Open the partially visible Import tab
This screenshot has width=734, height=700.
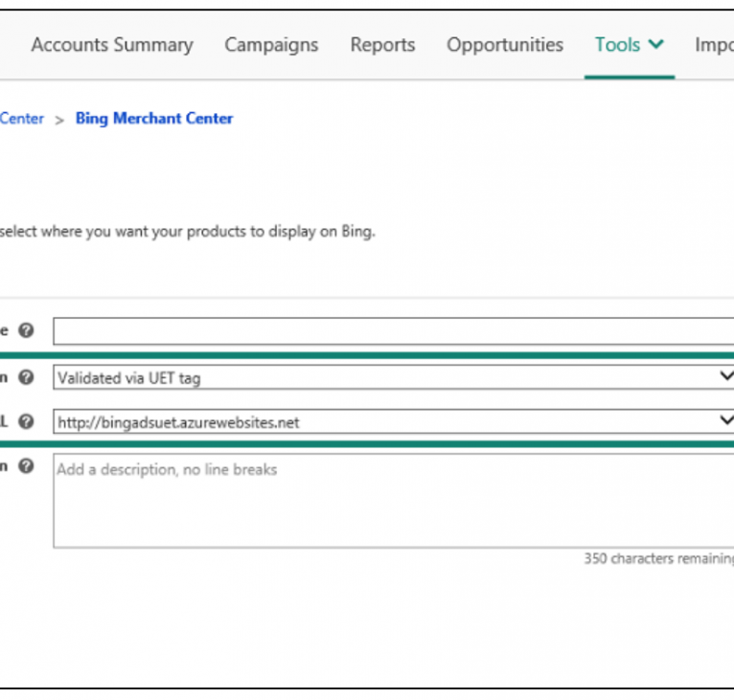pos(714,45)
